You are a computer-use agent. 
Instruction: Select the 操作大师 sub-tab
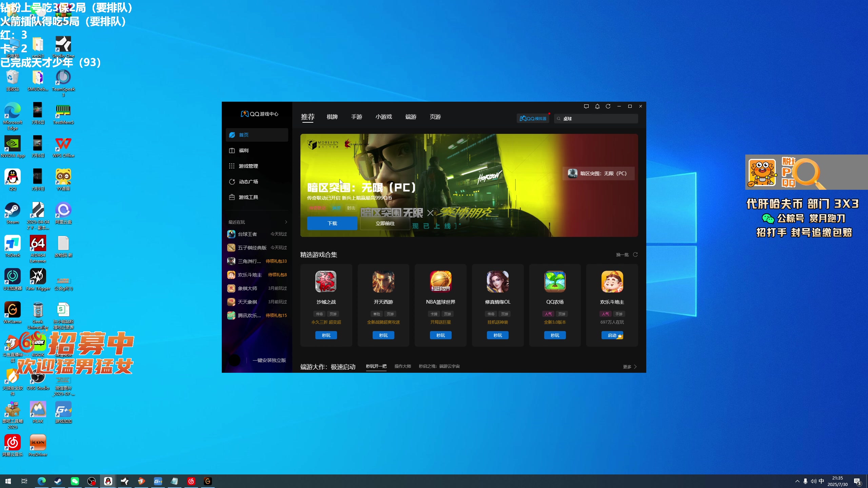402,366
